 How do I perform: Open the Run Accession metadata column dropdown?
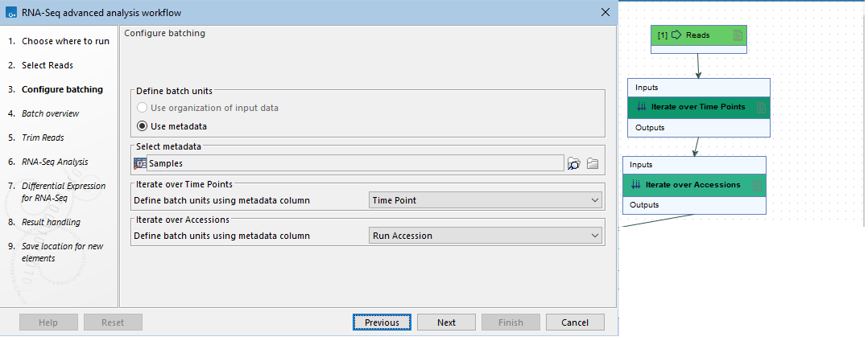(486, 236)
